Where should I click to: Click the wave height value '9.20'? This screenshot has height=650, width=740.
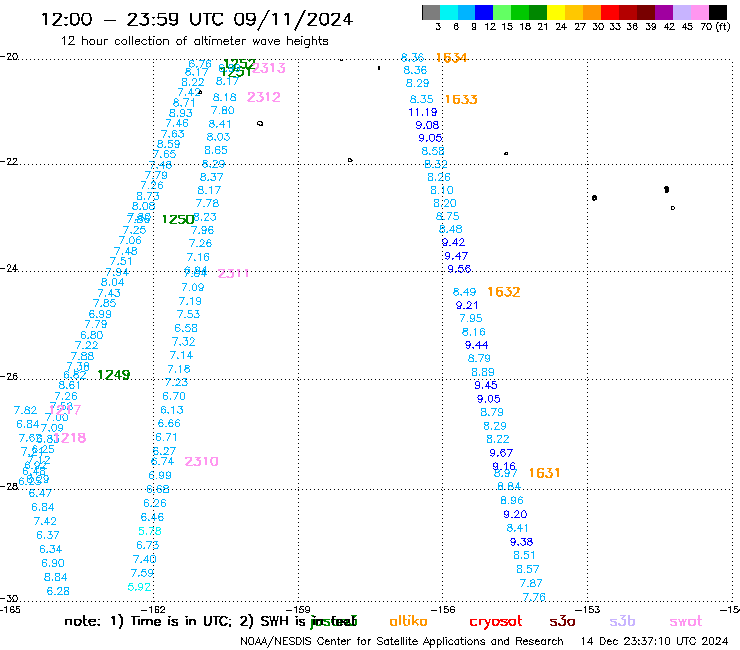click(x=515, y=515)
